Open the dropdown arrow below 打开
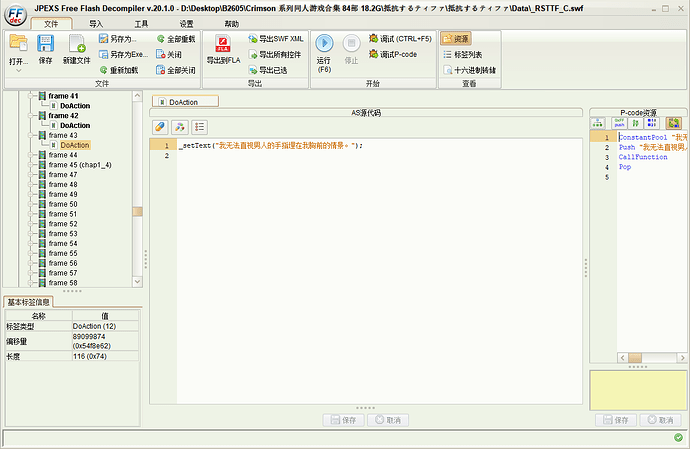Viewport: 690px width, 449px height. coord(18,70)
